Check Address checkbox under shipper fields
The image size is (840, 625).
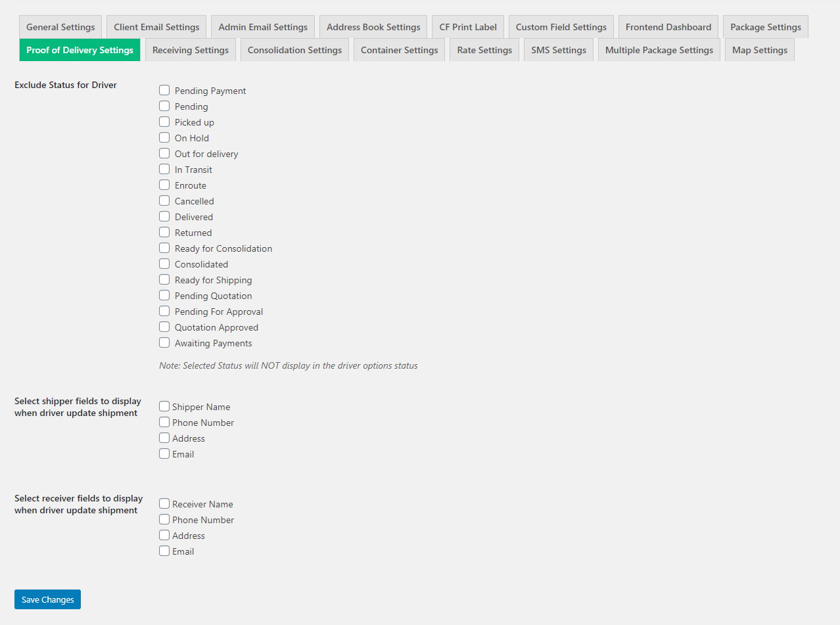tap(164, 438)
